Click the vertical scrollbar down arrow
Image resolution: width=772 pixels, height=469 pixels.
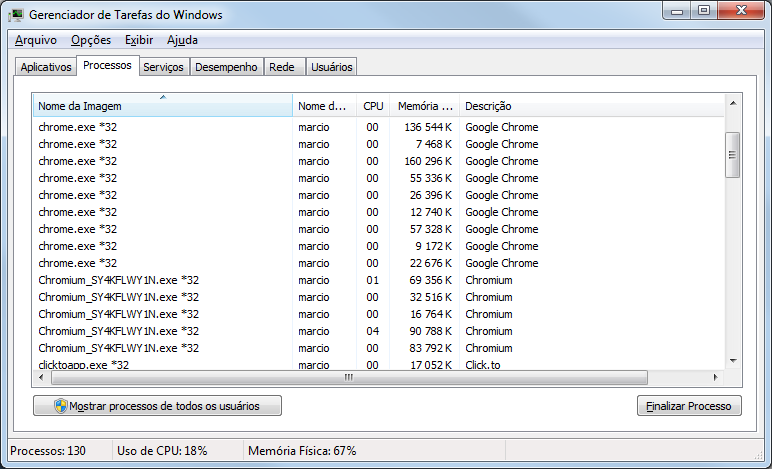tap(733, 361)
